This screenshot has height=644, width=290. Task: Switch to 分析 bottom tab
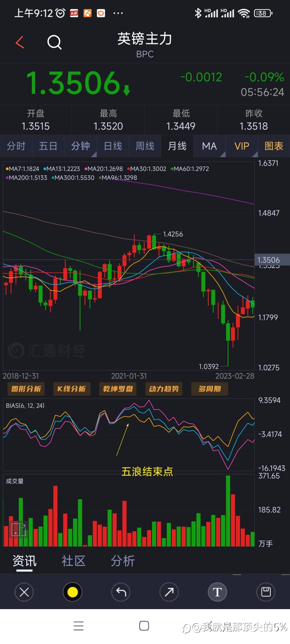(123, 561)
